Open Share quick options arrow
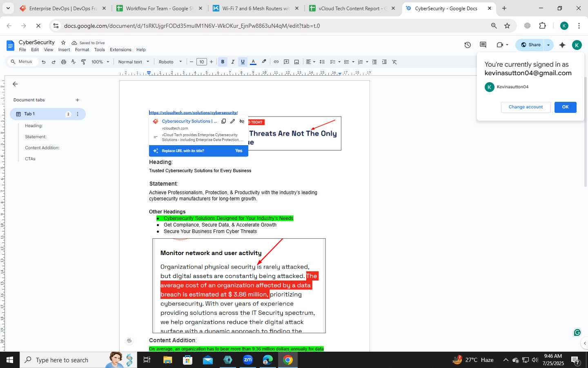 point(548,45)
